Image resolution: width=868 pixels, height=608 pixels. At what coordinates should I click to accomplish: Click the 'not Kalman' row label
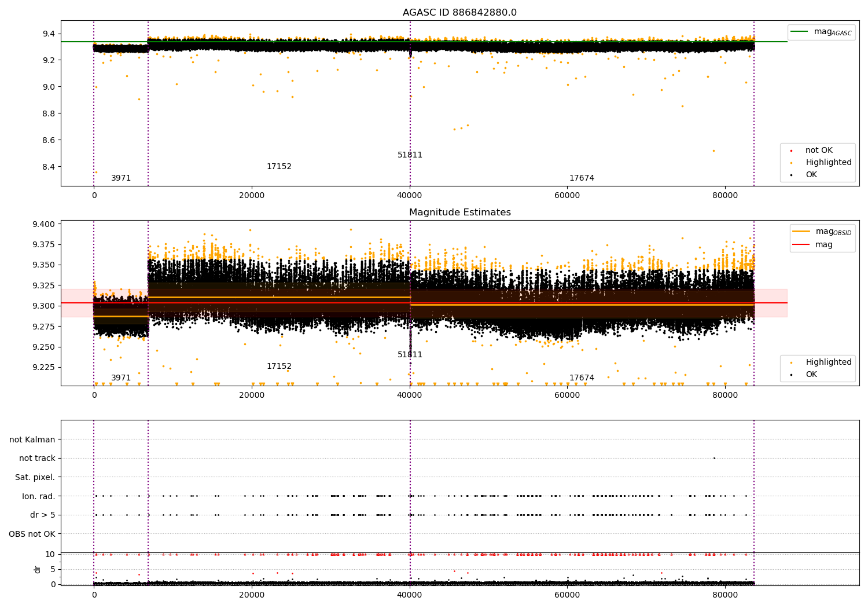click(x=32, y=440)
